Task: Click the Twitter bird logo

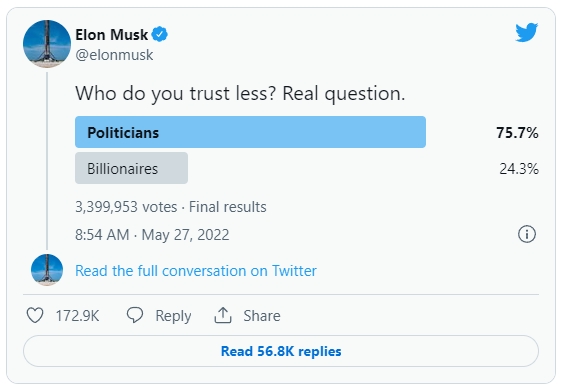Action: click(x=526, y=32)
